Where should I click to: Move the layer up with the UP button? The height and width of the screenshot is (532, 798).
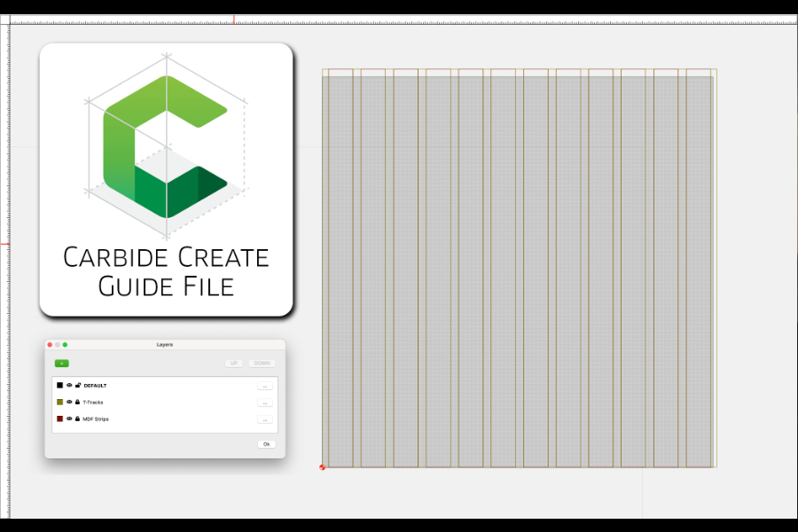[x=233, y=364]
